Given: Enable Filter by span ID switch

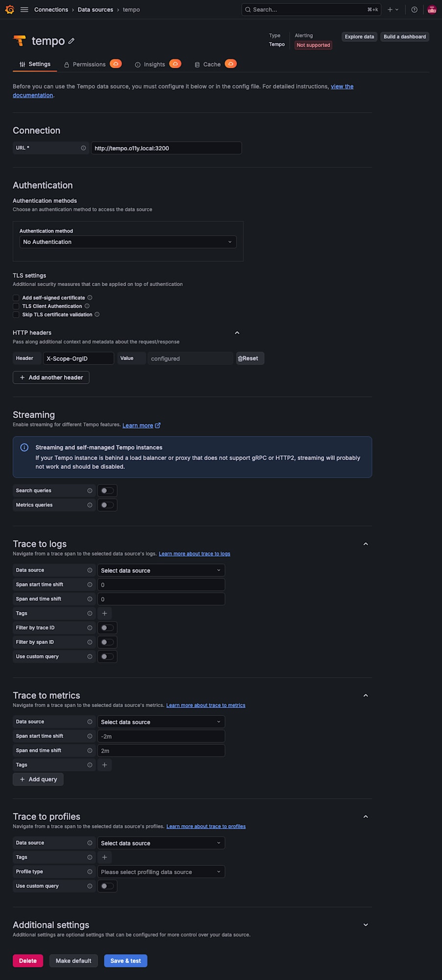Looking at the screenshot, I should [107, 642].
